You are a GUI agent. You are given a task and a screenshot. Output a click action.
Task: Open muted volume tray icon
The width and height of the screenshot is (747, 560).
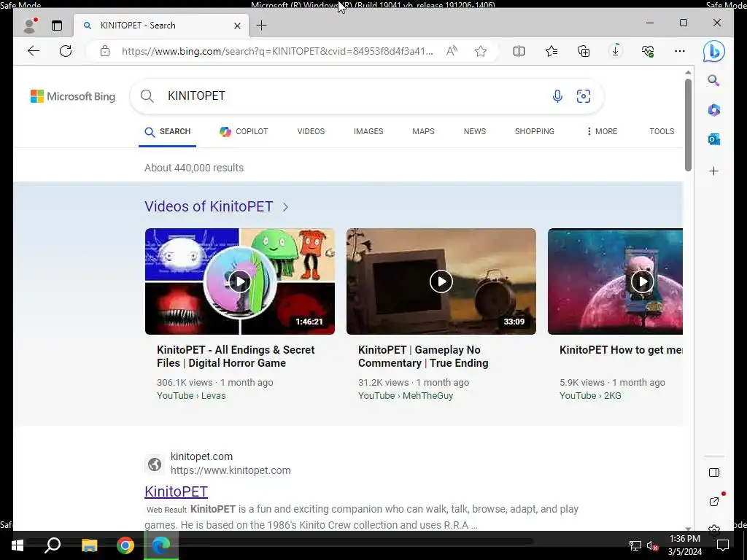click(x=652, y=545)
